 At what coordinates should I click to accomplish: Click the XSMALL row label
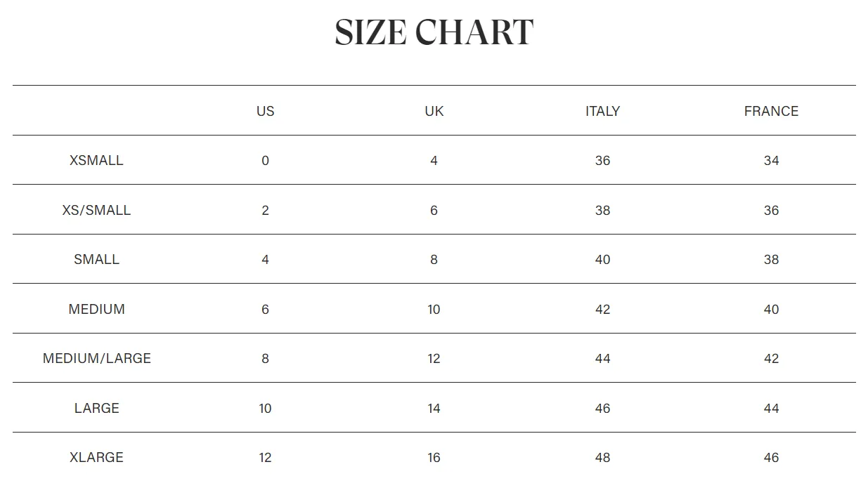96,160
